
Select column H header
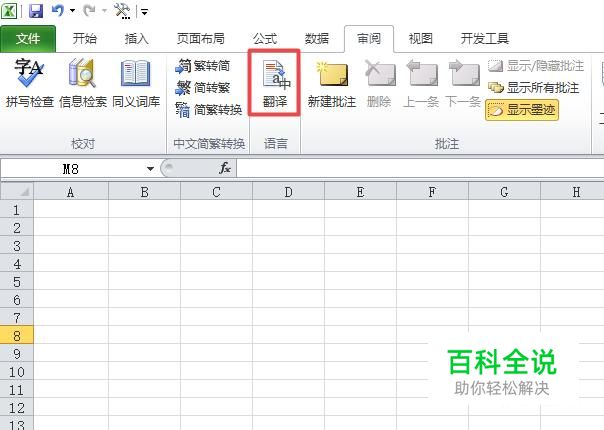click(x=573, y=191)
